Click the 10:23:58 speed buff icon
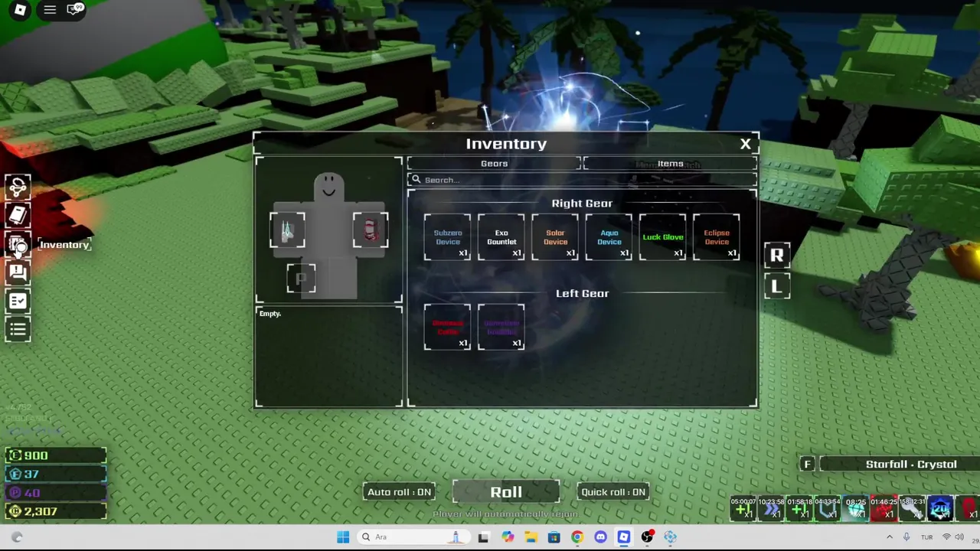Image resolution: width=980 pixels, height=551 pixels. click(771, 509)
